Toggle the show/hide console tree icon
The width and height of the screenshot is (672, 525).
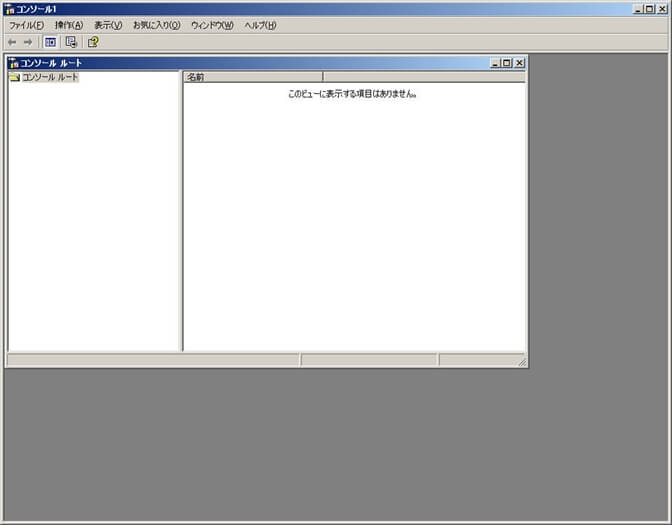click(50, 42)
